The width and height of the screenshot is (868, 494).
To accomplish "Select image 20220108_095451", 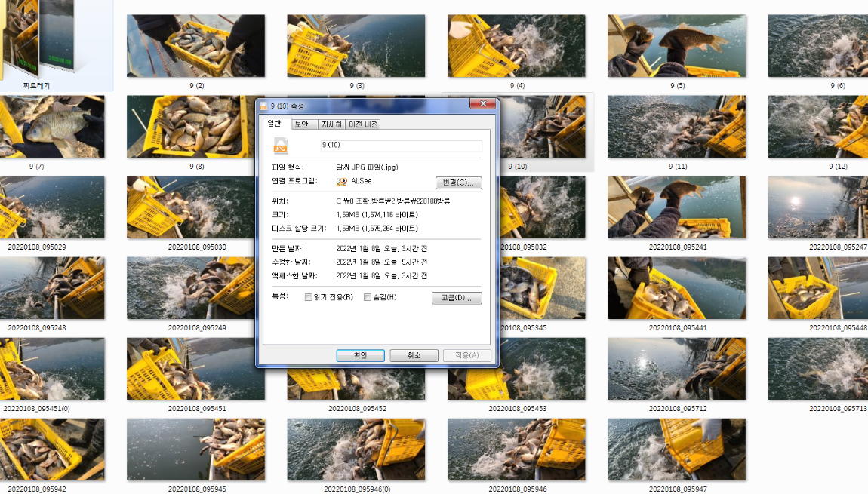I will pyautogui.click(x=191, y=369).
